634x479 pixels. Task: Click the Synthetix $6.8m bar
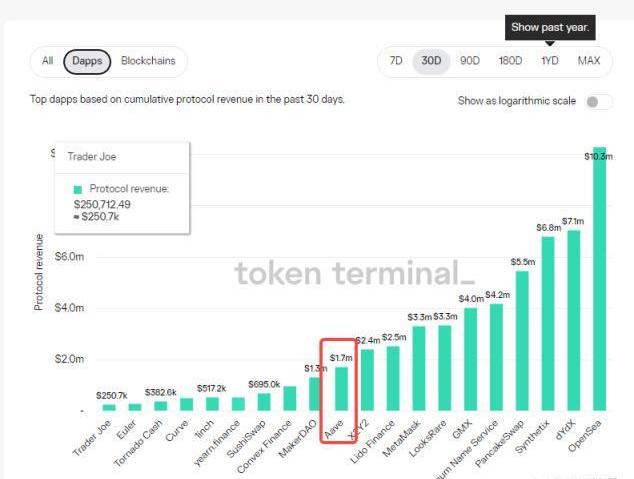coord(548,323)
